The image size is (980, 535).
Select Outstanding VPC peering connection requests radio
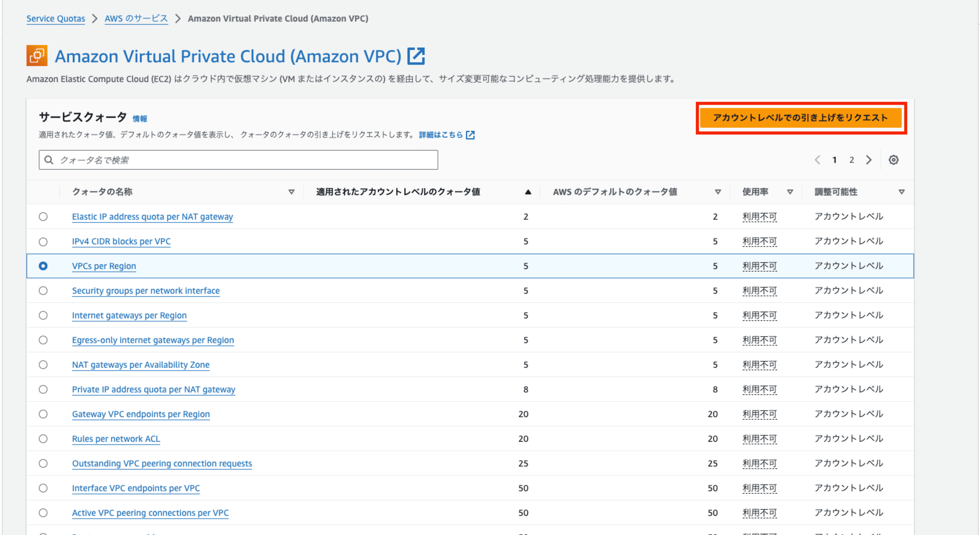point(43,463)
